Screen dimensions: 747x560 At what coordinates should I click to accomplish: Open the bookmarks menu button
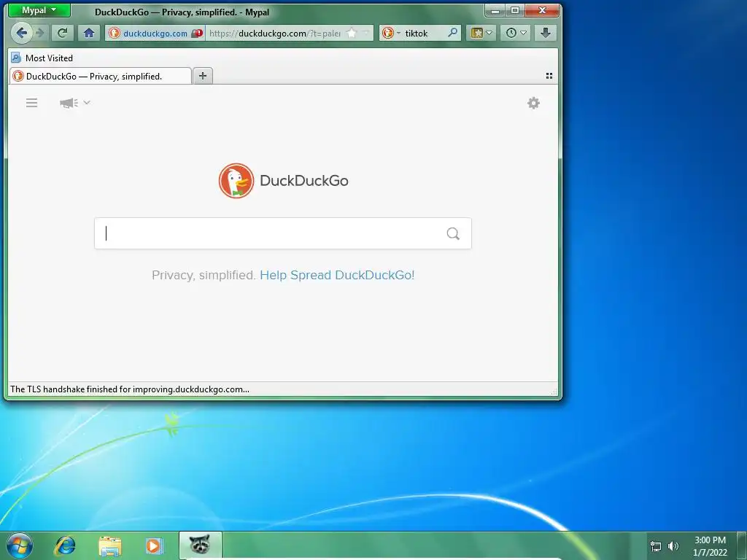tap(481, 33)
